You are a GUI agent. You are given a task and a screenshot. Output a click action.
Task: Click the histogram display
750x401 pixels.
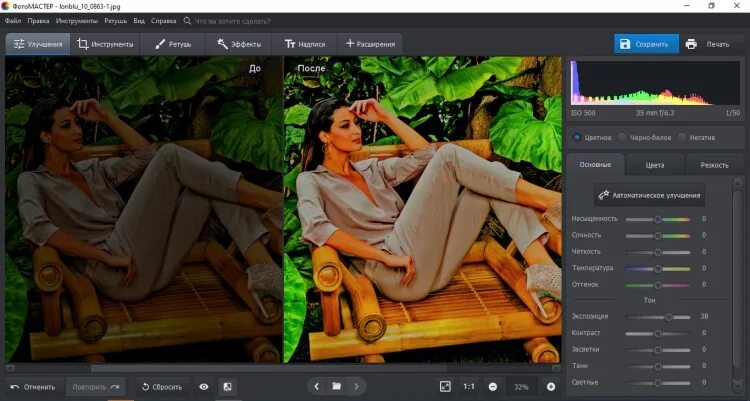point(655,82)
